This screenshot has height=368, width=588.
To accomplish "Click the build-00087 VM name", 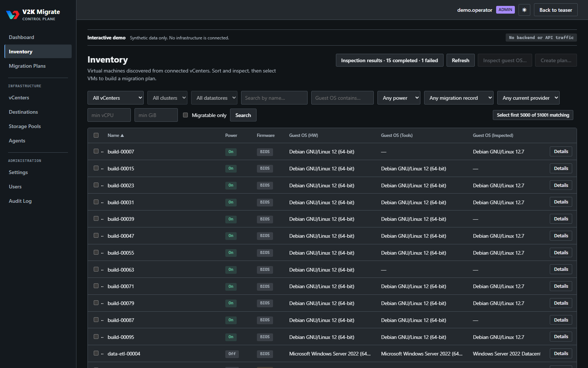I will 121,320.
